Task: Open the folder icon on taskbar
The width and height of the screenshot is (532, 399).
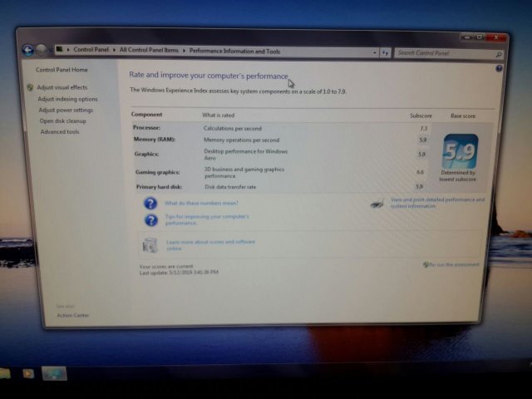Action: pyautogui.click(x=5, y=373)
